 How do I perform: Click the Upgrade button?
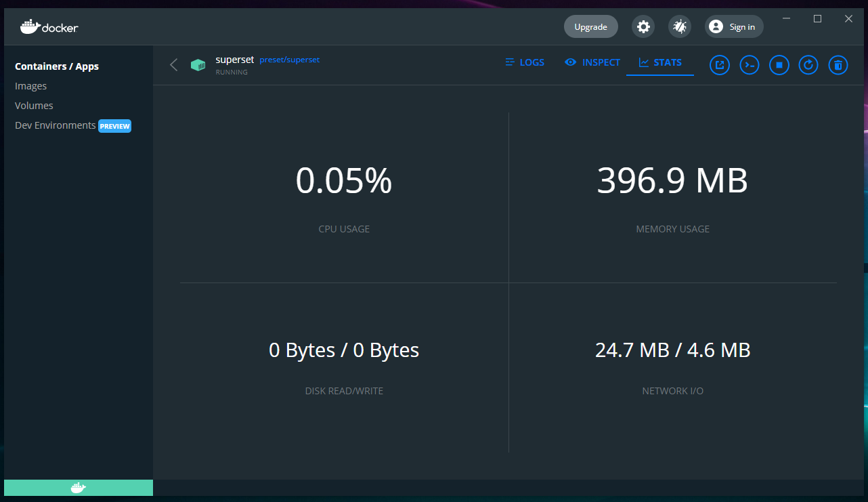(x=591, y=26)
